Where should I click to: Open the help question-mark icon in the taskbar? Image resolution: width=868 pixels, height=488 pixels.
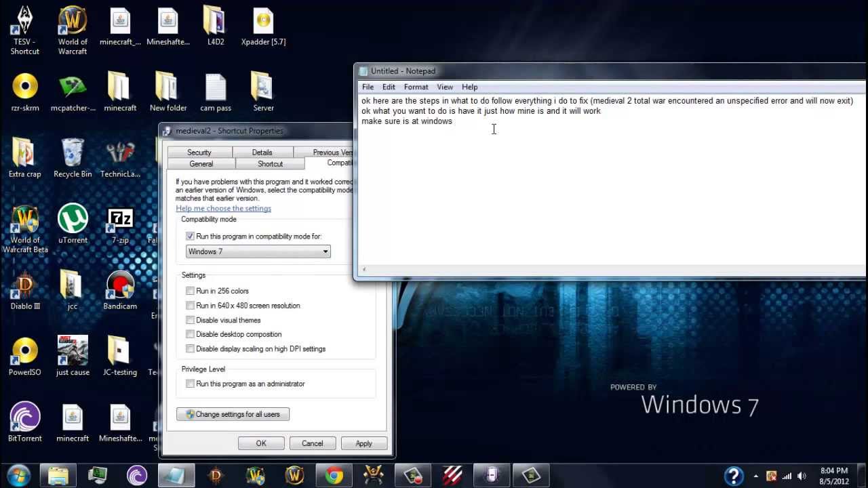pyautogui.click(x=734, y=476)
